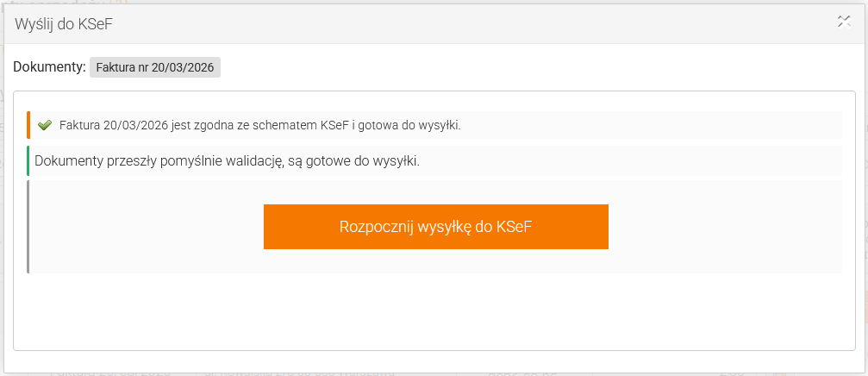Click blank space right of the document tag

coord(517,67)
